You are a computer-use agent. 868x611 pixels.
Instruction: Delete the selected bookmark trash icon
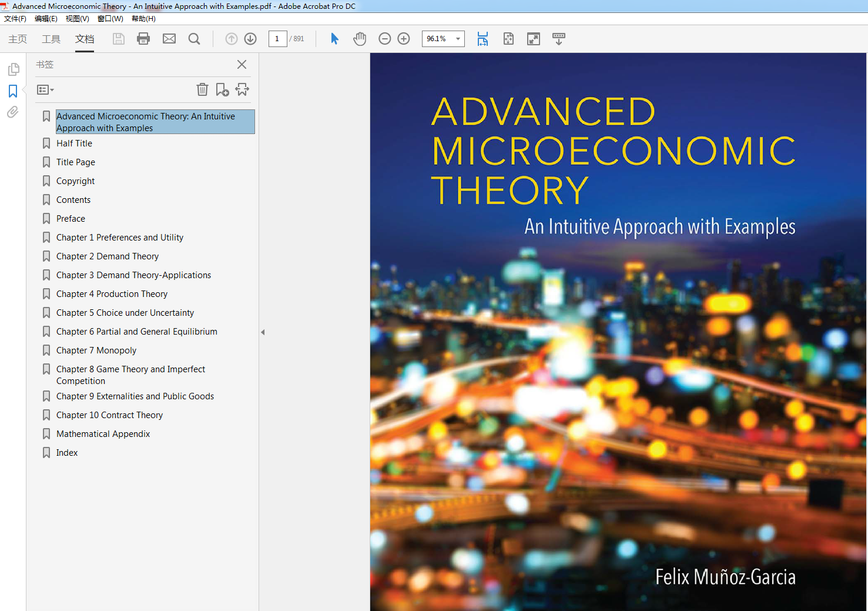pos(202,89)
